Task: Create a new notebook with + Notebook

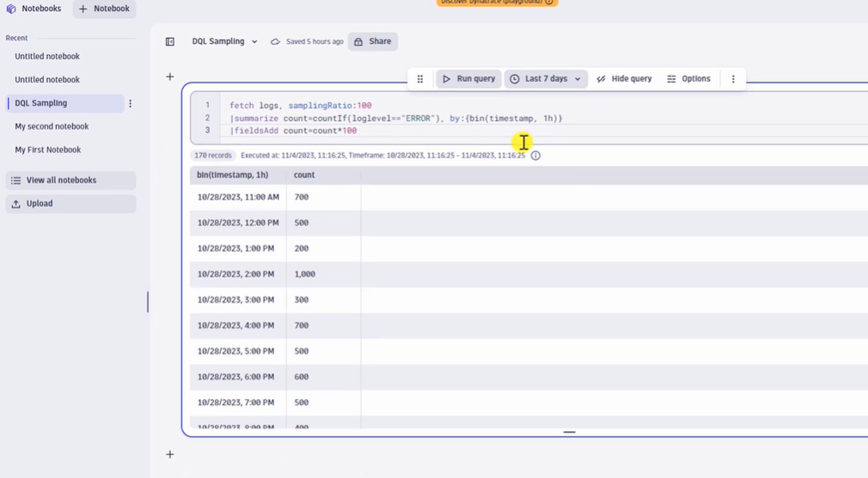Action: (104, 9)
